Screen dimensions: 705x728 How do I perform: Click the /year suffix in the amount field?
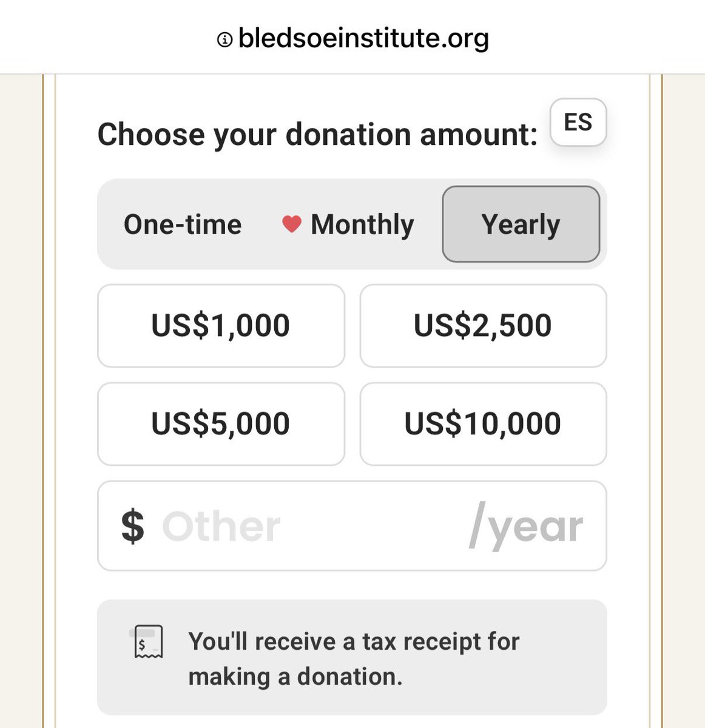(x=526, y=527)
